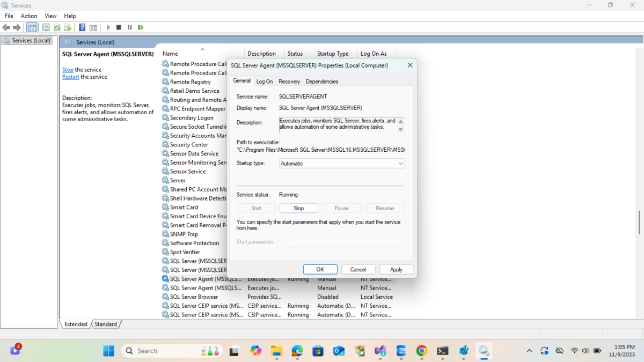644x362 pixels.
Task: Click the Forward arrow in the toolbar
Action: [x=17, y=27]
